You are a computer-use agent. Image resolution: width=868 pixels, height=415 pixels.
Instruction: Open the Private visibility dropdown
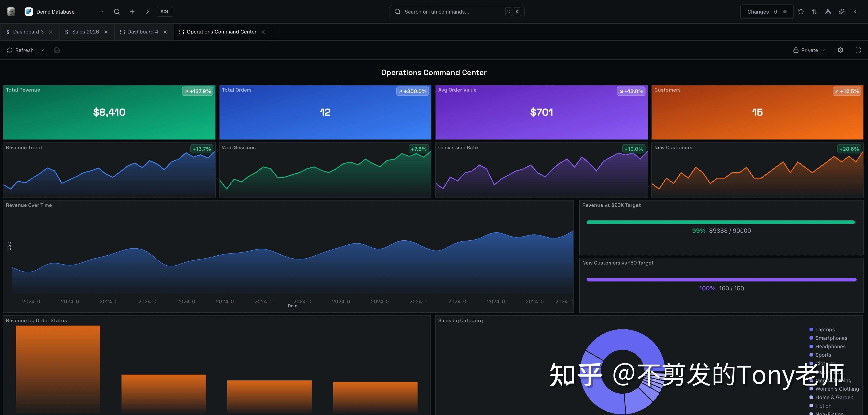[809, 50]
